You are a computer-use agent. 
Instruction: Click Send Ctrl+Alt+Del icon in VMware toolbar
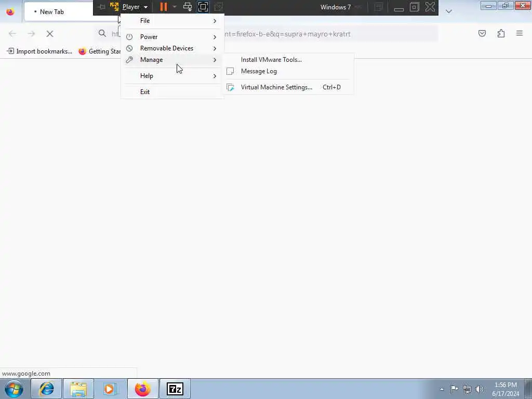(187, 7)
